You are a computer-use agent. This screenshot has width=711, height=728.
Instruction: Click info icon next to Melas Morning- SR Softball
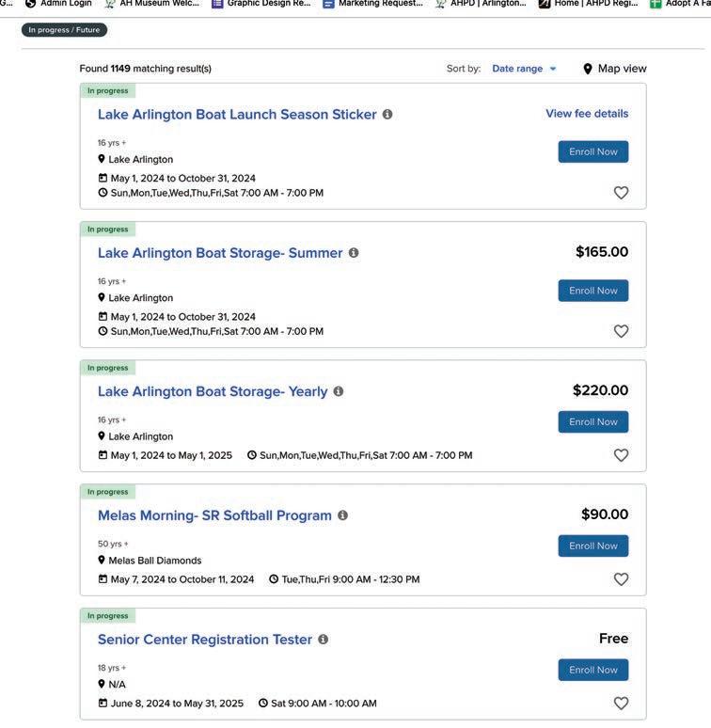[342, 515]
